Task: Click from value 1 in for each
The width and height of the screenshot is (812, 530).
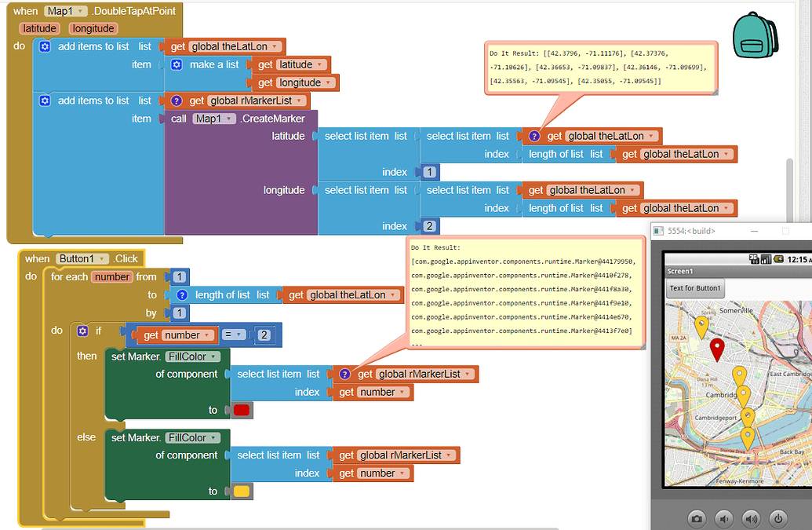Action: (x=179, y=276)
